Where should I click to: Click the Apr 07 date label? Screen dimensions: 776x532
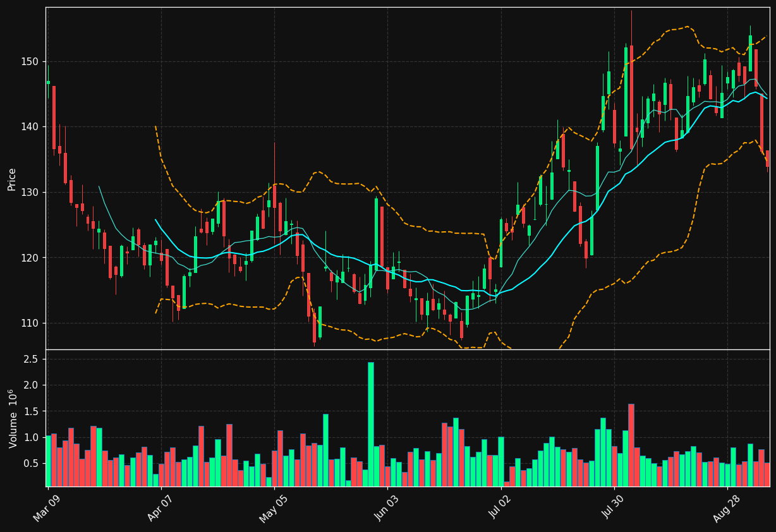(161, 507)
